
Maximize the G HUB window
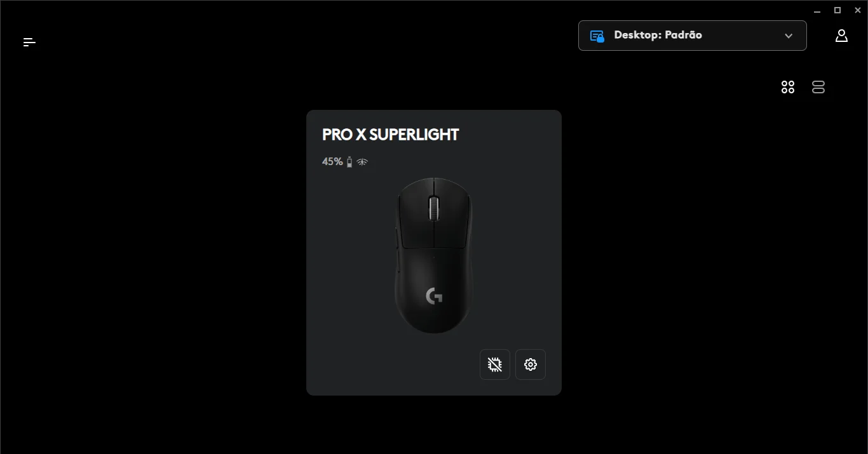tap(837, 10)
